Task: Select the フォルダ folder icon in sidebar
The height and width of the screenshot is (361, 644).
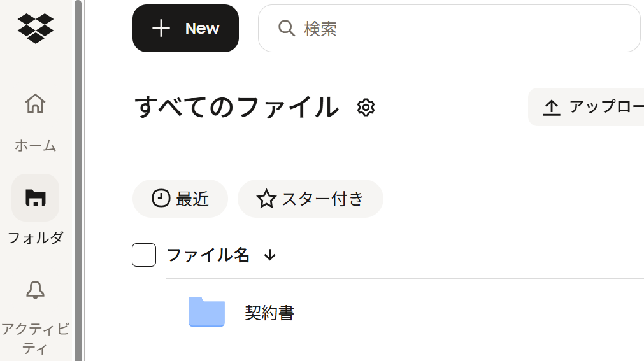Action: click(x=35, y=198)
